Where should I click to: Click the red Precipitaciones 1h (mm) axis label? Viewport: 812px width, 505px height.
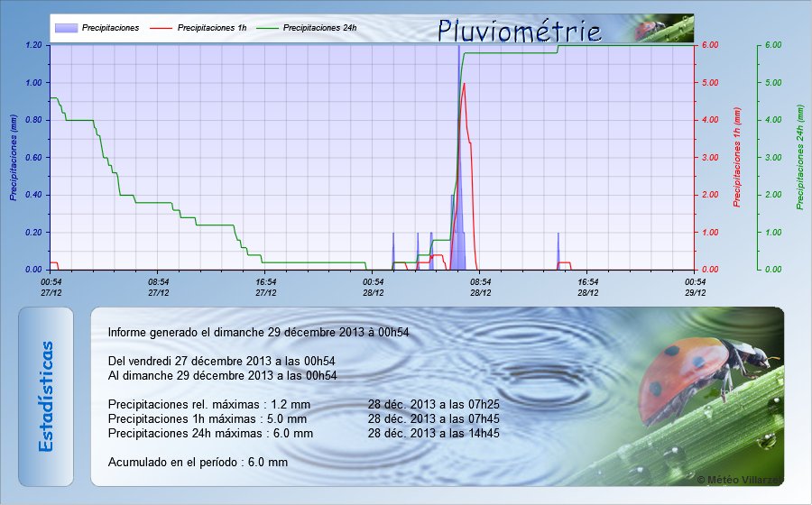pos(737,158)
